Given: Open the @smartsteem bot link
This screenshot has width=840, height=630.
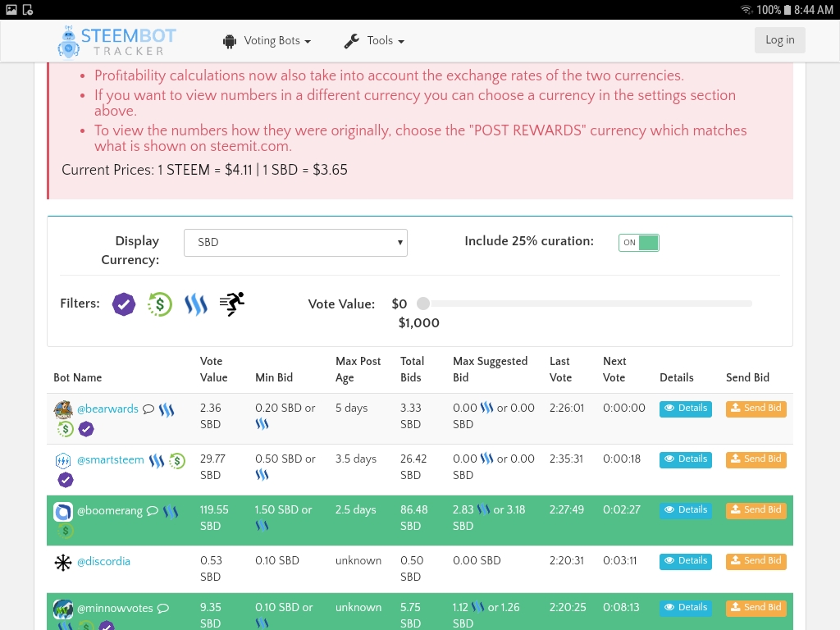Looking at the screenshot, I should (x=111, y=459).
